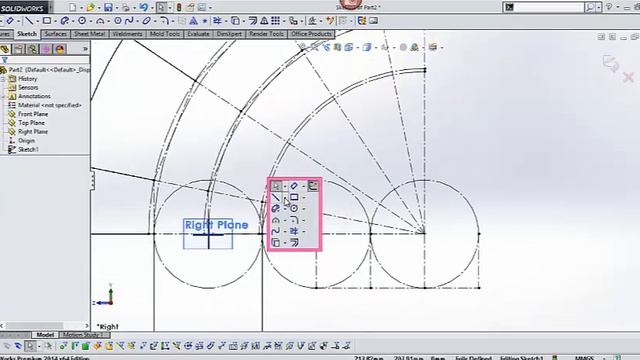Select the Slot tool in the sketch toolbar
The image size is (640, 360).
pos(64,20)
